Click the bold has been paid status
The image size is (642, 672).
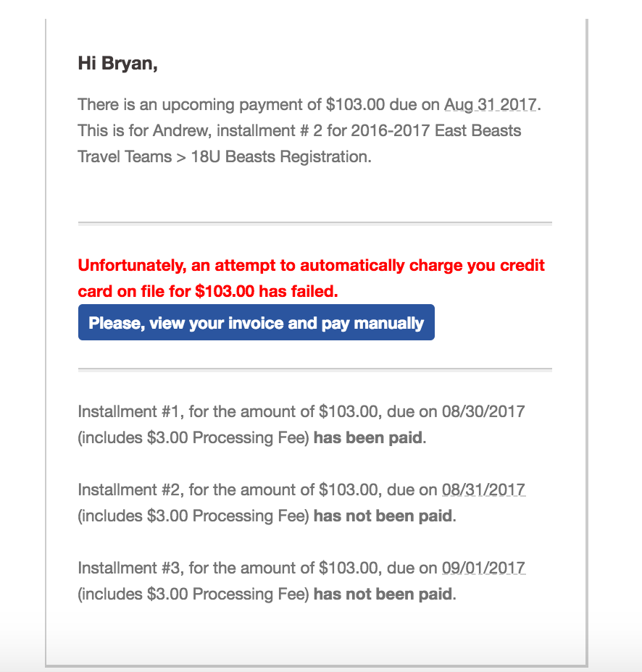(368, 437)
